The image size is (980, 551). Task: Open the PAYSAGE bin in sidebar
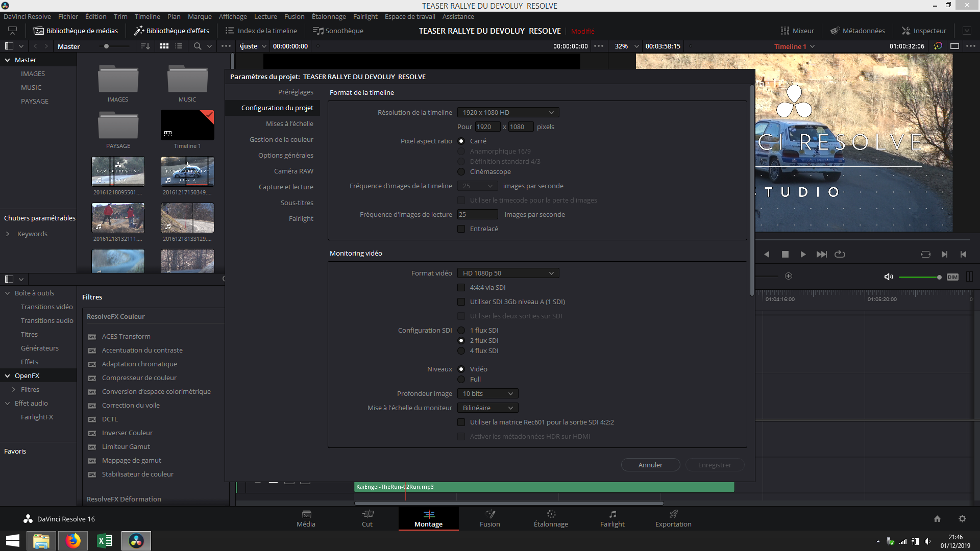point(35,101)
